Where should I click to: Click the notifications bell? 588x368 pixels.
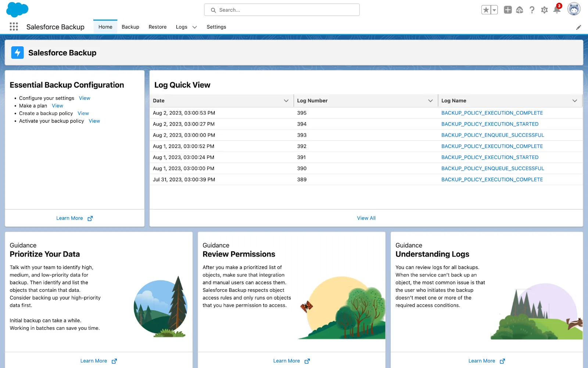pos(556,10)
